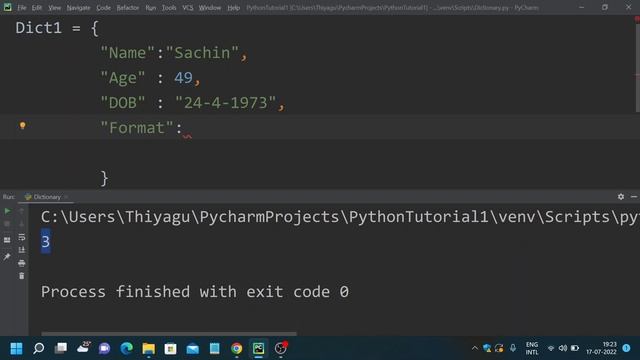The height and width of the screenshot is (360, 640).
Task: Open the View menu
Action: click(54, 8)
